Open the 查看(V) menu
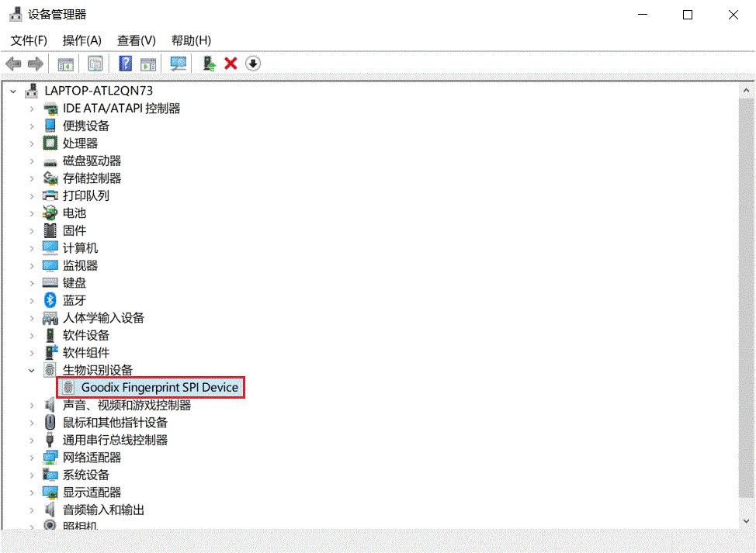756x553 pixels. [137, 40]
